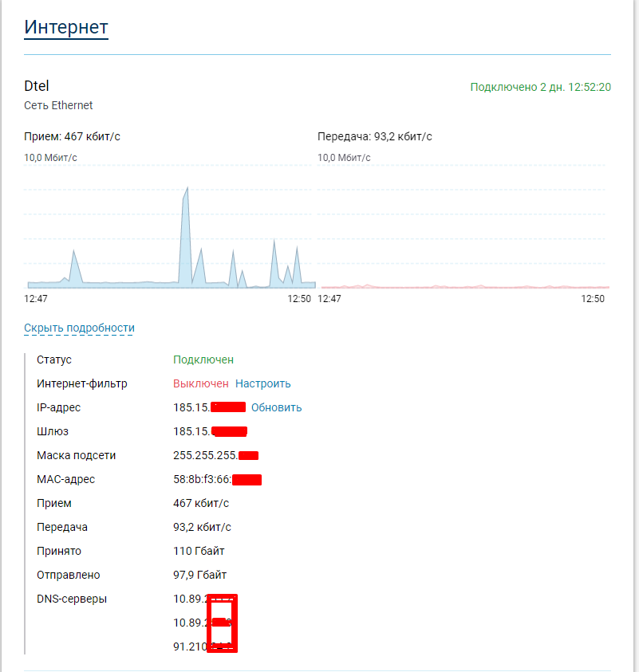Image resolution: width=639 pixels, height=672 pixels.
Task: Open internet filter settings with "Настроить"
Action: (262, 383)
